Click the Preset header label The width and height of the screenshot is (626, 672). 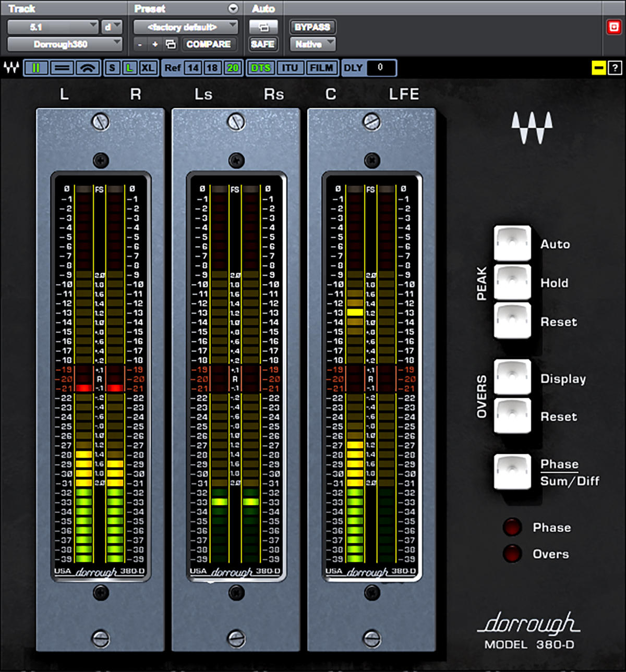(x=150, y=8)
